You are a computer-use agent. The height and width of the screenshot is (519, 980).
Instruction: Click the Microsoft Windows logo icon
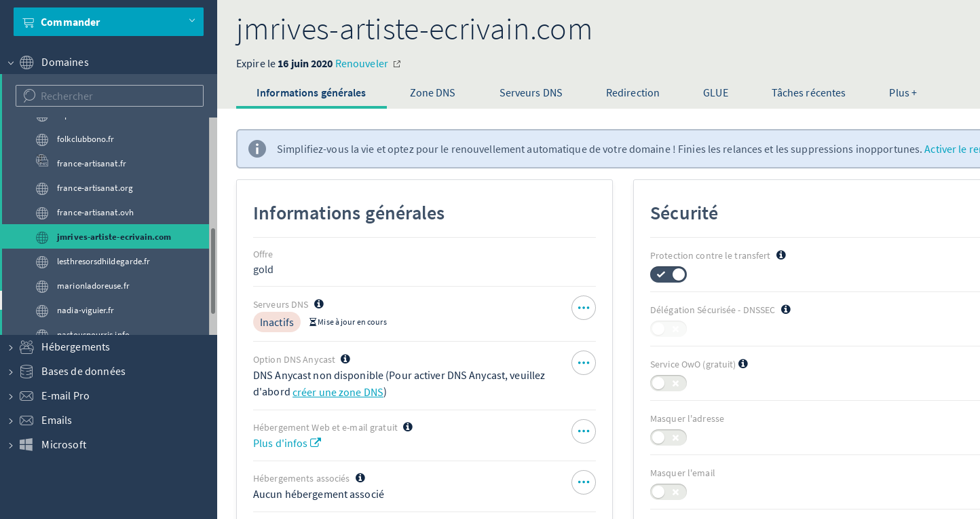26,445
